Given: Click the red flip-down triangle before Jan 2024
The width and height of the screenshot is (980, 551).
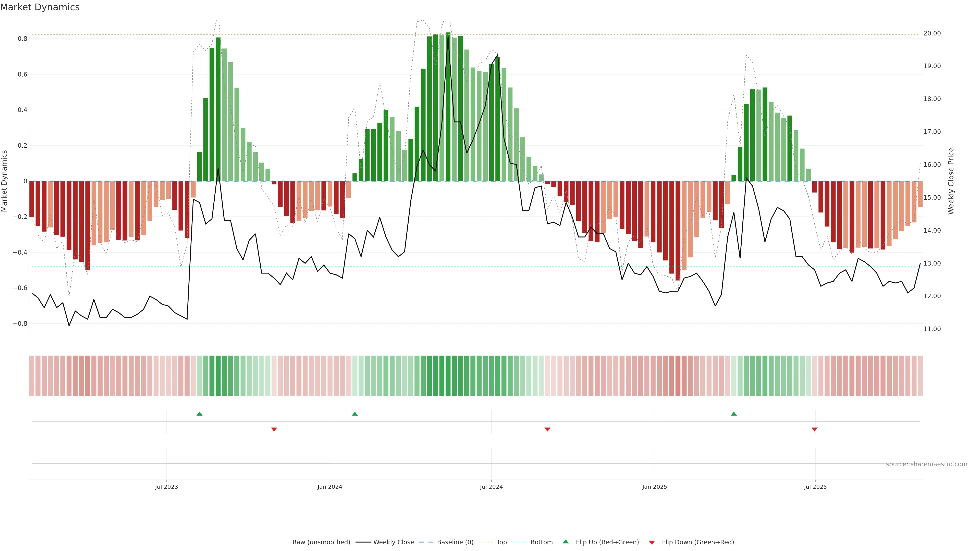Looking at the screenshot, I should pos(274,429).
